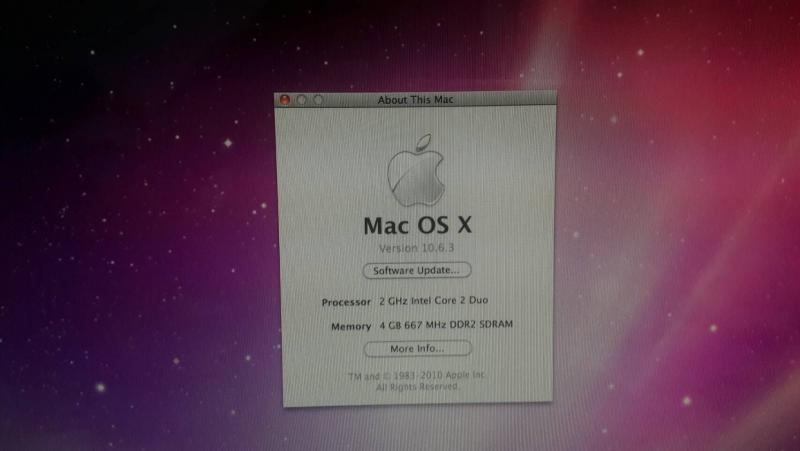Click the gray minimize button in title bar
The image size is (800, 451).
tap(302, 100)
